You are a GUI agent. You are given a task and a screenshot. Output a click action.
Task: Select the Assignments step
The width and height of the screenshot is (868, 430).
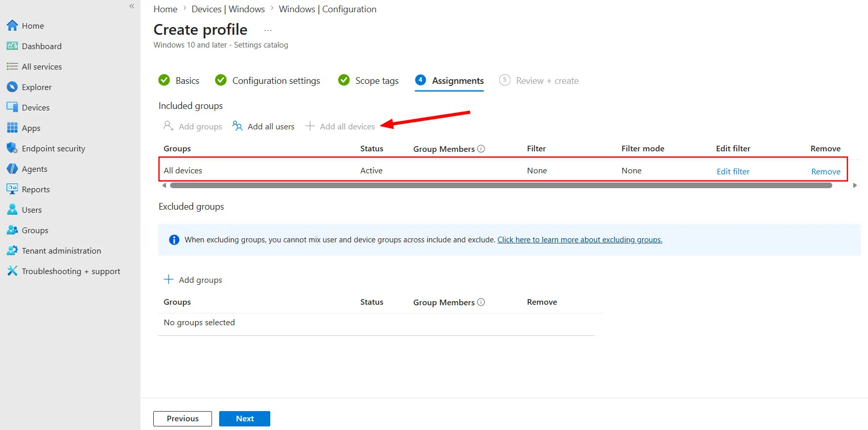coord(450,80)
